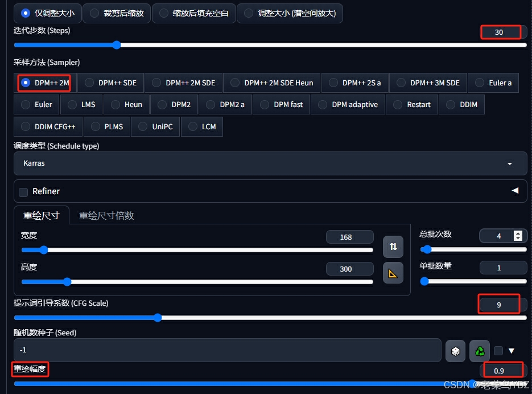Select 缩放后填充空白 resize mode
Viewport: 532px width, 394px height.
193,13
